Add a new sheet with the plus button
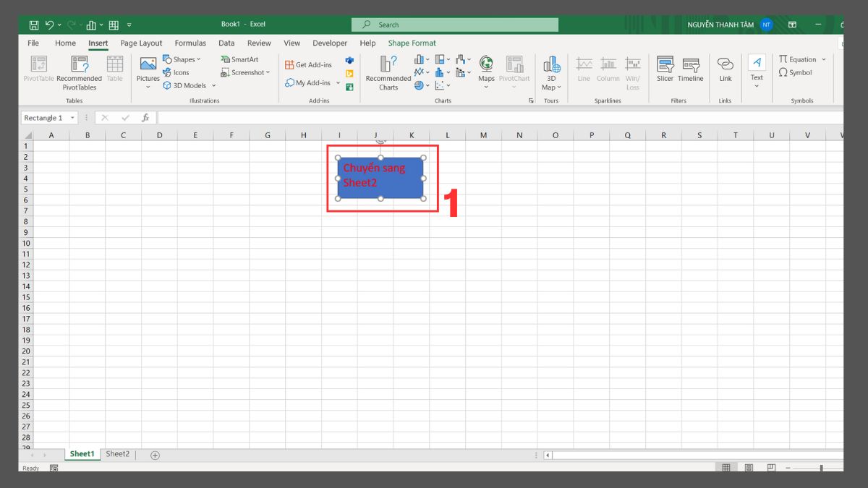Viewport: 868px width, 488px height. [x=154, y=454]
